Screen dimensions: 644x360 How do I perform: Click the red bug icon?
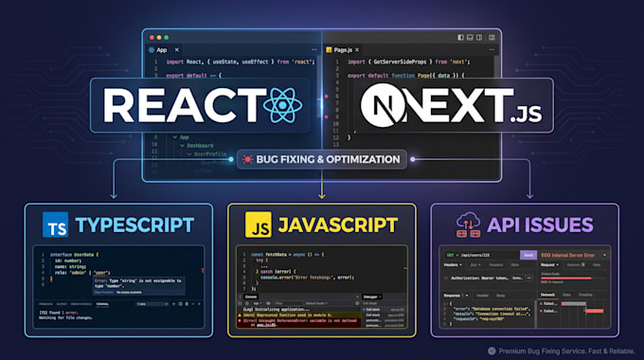[x=247, y=159]
